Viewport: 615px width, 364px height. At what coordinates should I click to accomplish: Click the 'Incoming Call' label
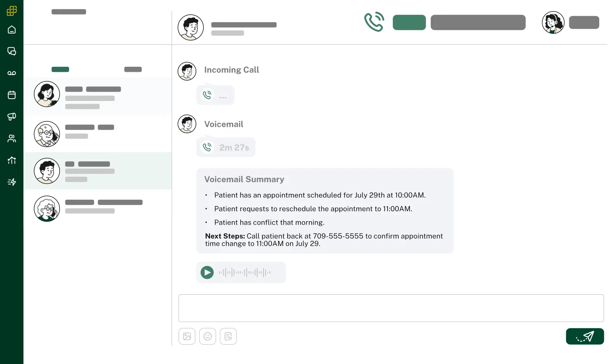(232, 70)
